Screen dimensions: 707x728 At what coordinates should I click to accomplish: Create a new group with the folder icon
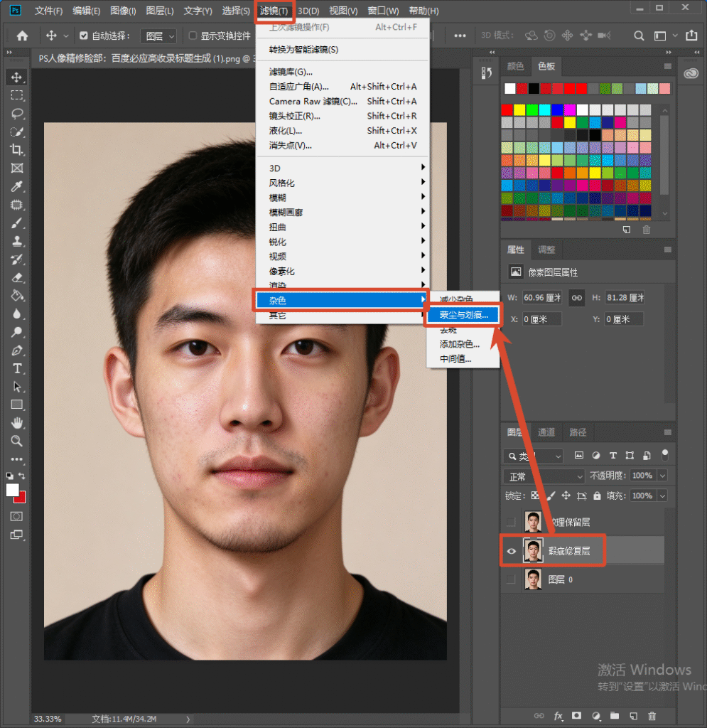tap(614, 716)
